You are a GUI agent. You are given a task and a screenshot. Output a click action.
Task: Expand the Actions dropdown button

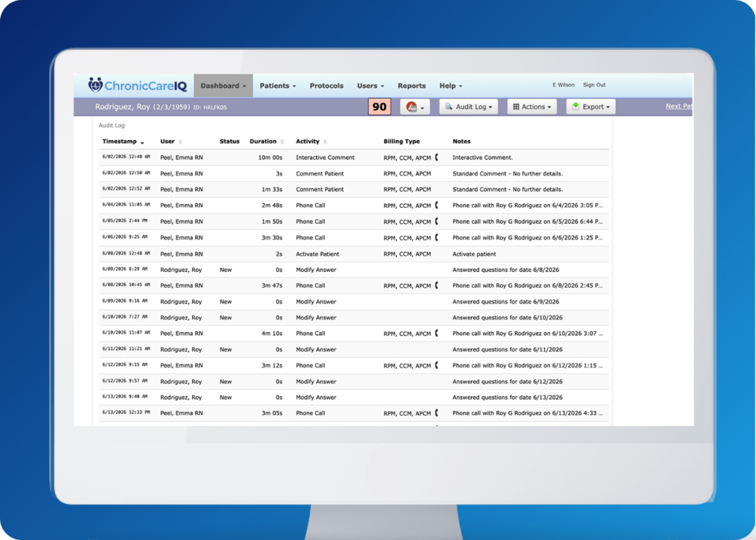[x=532, y=107]
